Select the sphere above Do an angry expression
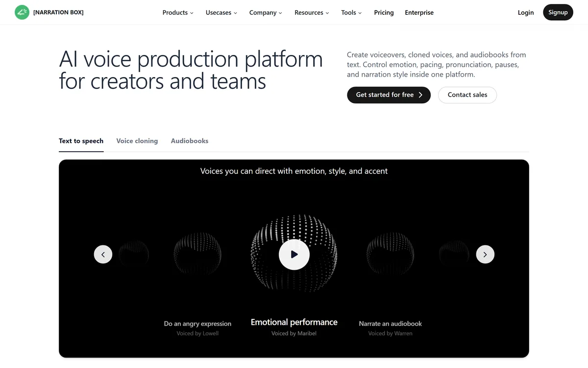 pos(197,254)
